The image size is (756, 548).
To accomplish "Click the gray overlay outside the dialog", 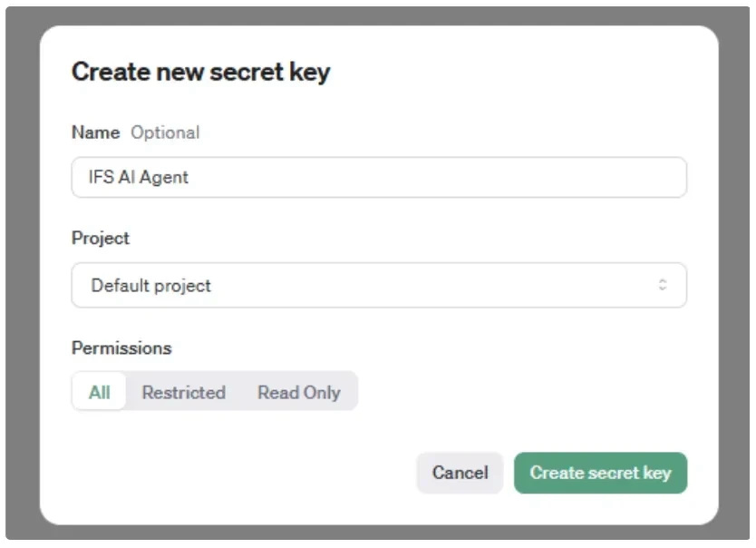I will [x=22, y=274].
